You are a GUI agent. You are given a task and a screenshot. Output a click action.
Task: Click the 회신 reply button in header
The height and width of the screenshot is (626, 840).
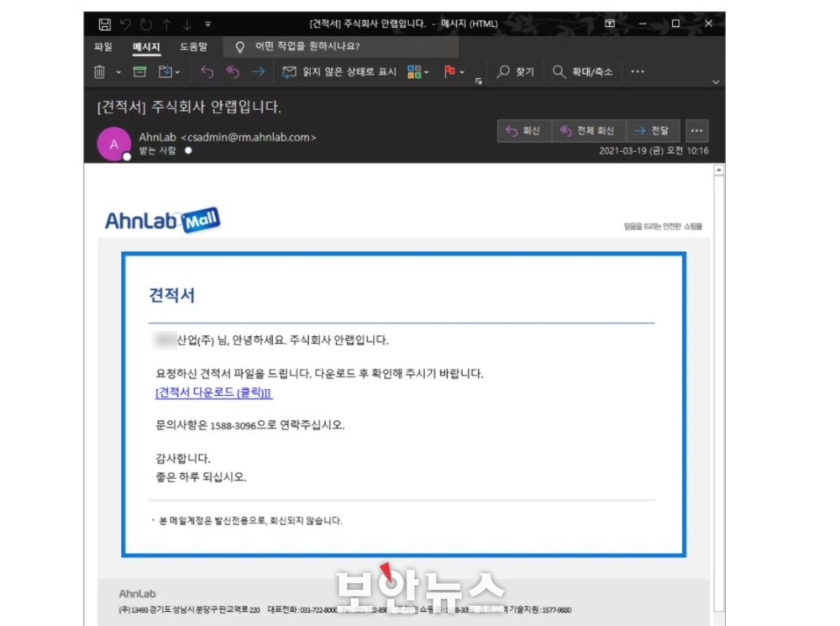click(525, 131)
